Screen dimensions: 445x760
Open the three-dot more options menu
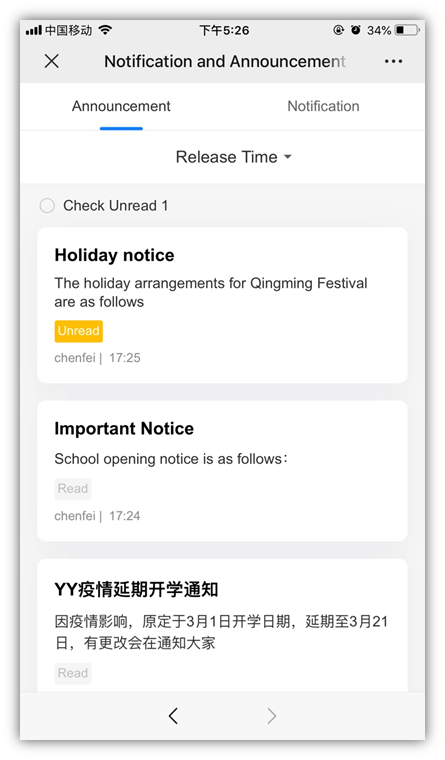pos(393,62)
